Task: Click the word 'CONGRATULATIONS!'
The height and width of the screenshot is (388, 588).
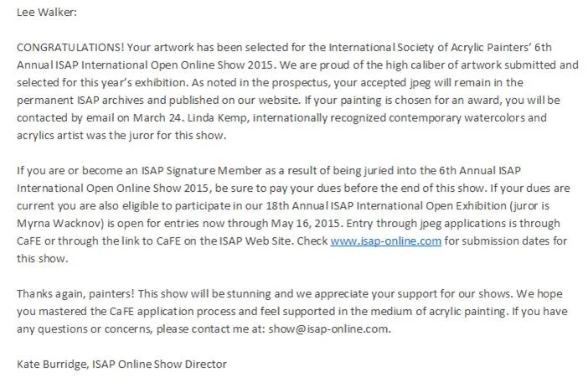Action: pos(70,47)
